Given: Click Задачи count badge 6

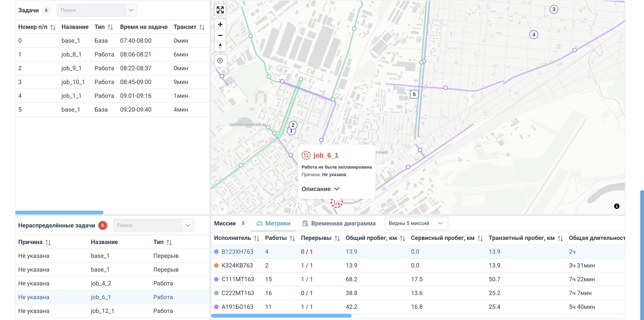Looking at the screenshot, I should 46,10.
